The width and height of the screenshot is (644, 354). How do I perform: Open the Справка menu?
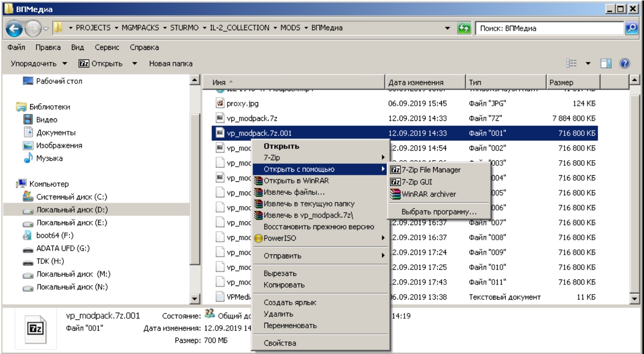(144, 48)
